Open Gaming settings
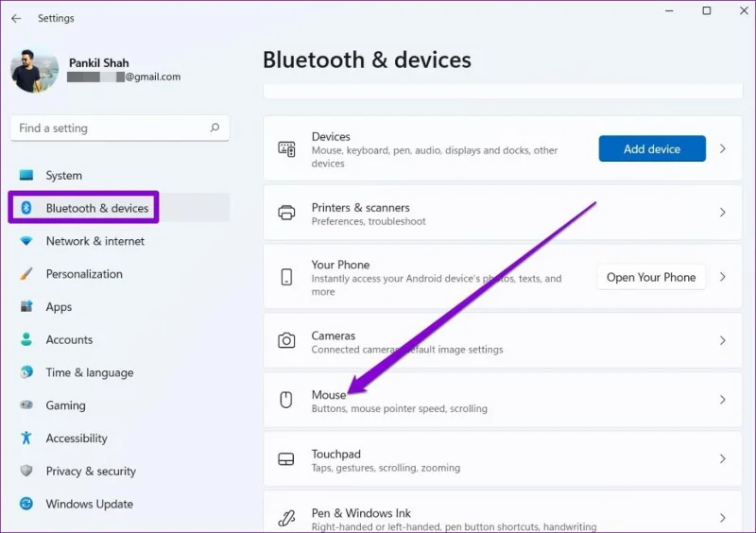Screen dimensions: 756x533 [x=120, y=405]
